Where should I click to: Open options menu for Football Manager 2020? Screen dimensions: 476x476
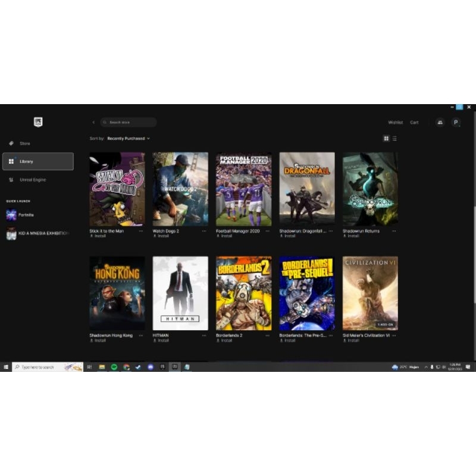pyautogui.click(x=267, y=231)
